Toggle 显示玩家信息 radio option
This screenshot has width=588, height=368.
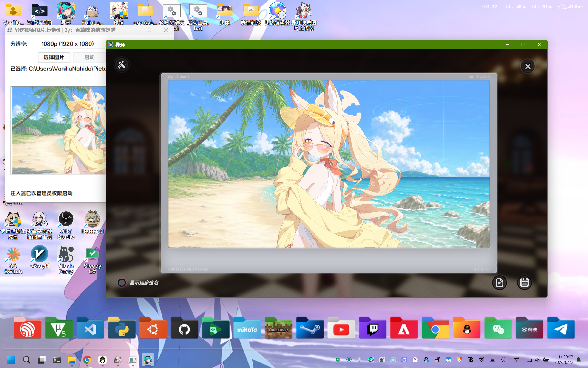click(x=122, y=283)
